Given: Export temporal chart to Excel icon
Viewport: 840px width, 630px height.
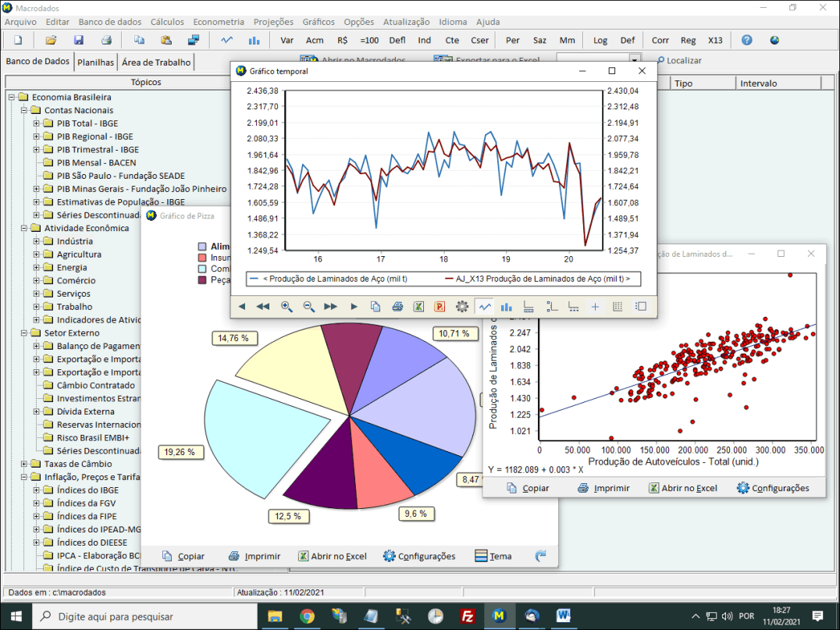Looking at the screenshot, I should (419, 307).
